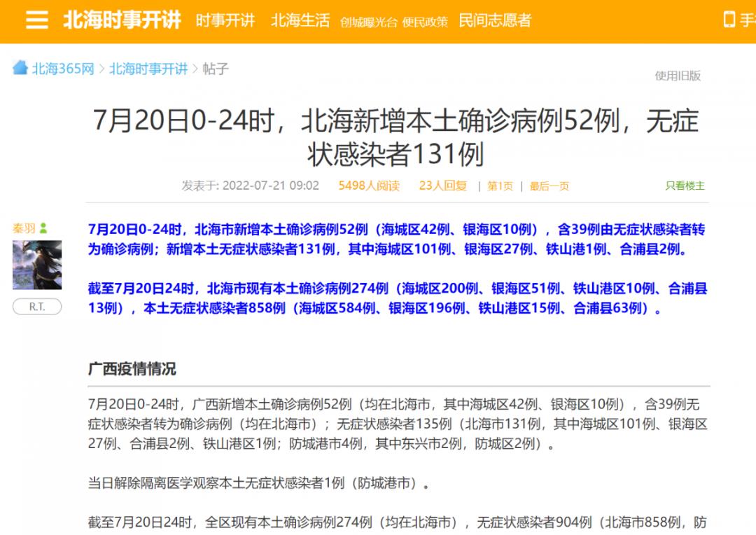The image size is (756, 535).
Task: Click the 23人回复 reply count
Action: (442, 186)
